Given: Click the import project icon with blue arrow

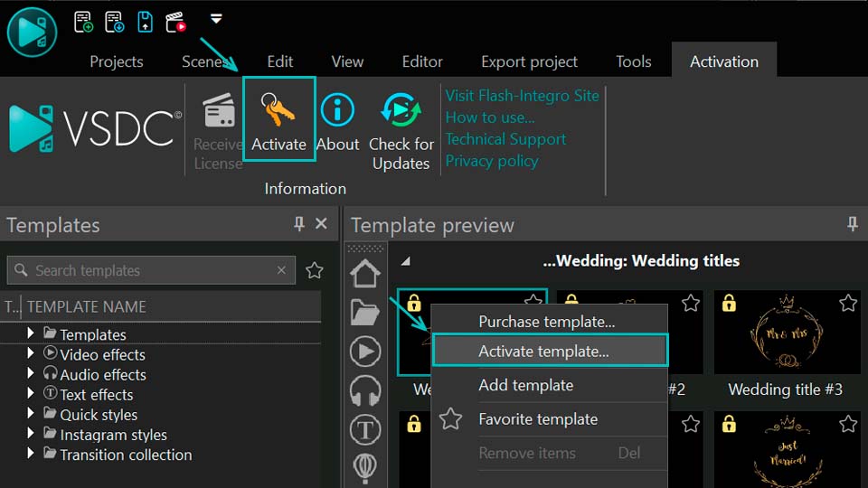Looking at the screenshot, I should tap(114, 22).
